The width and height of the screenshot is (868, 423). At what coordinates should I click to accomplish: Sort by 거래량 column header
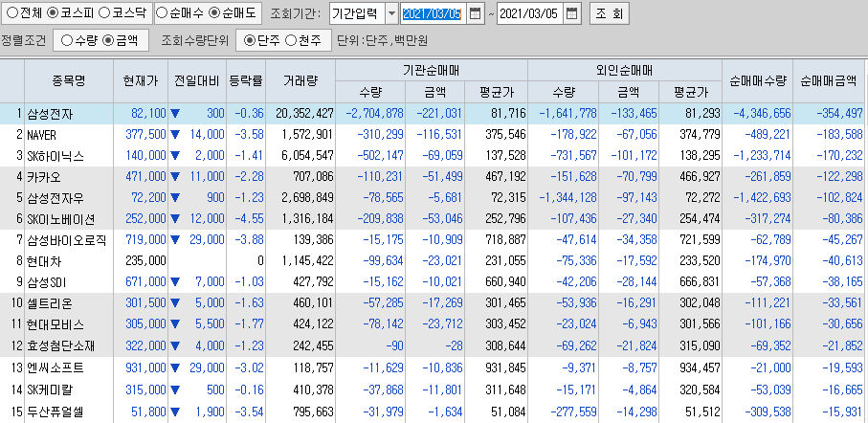pyautogui.click(x=300, y=80)
